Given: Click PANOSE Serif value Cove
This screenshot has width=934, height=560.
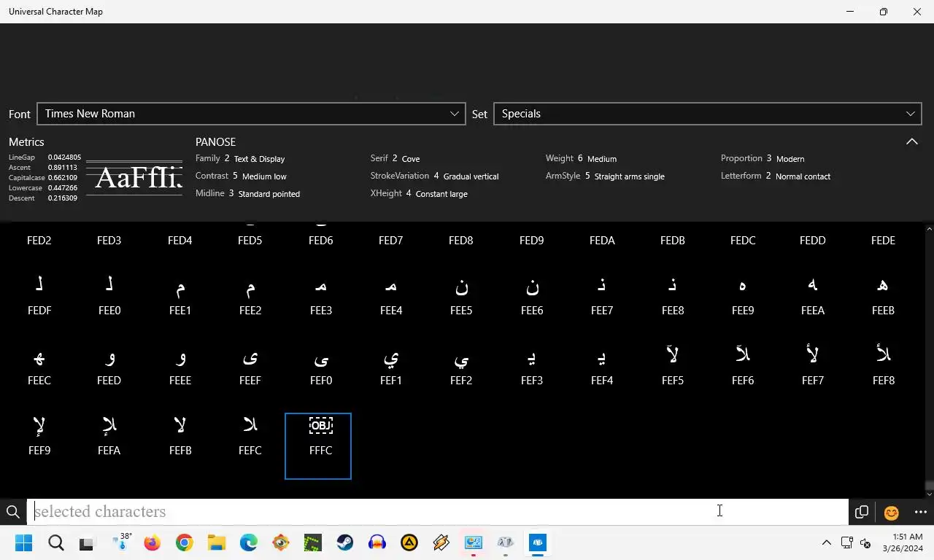Looking at the screenshot, I should tap(411, 159).
